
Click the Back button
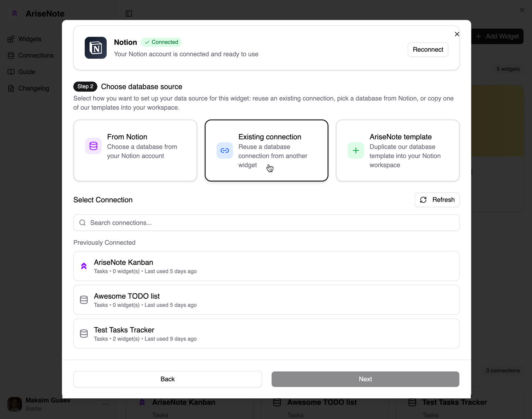click(168, 379)
